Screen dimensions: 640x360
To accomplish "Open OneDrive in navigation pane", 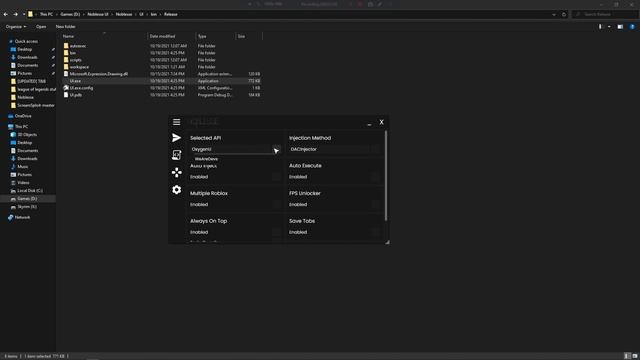I will point(23,116).
